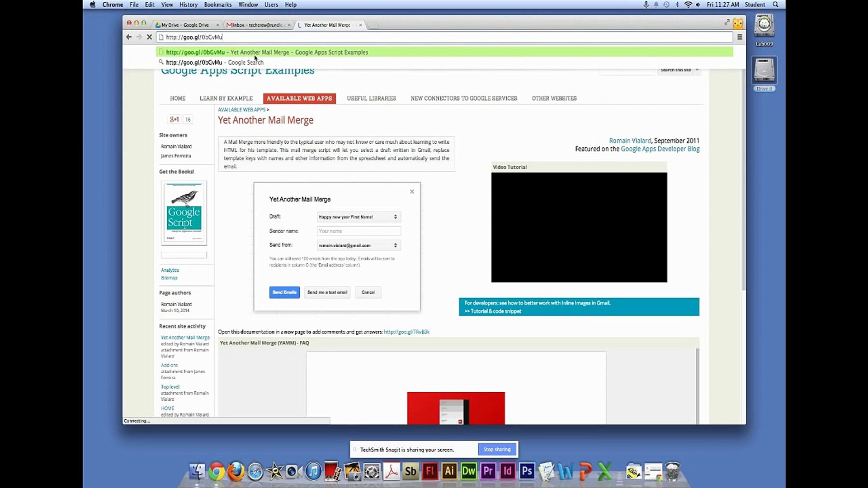Open Finder from the dock

point(197,472)
